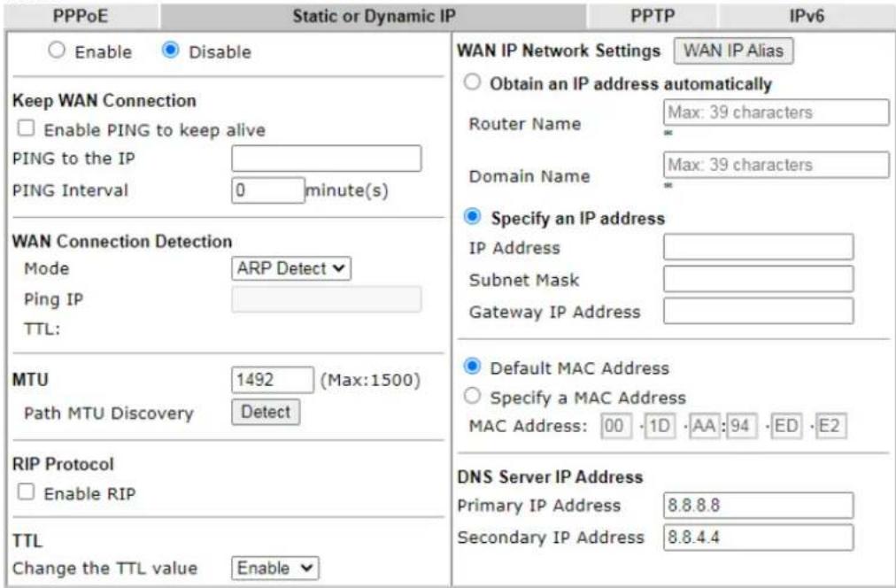This screenshot has height=588, width=896.
Task: Select Specify a MAC Address option
Action: pyautogui.click(x=472, y=396)
